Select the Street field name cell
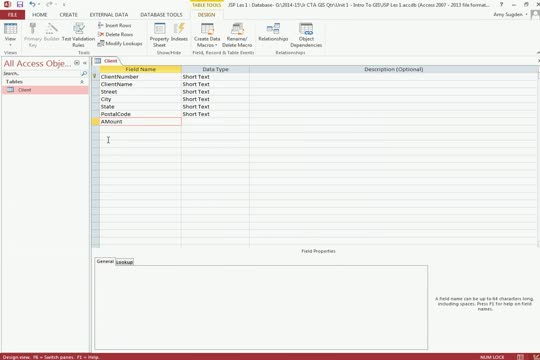Image resolution: width=540 pixels, height=360 pixels. coord(141,92)
